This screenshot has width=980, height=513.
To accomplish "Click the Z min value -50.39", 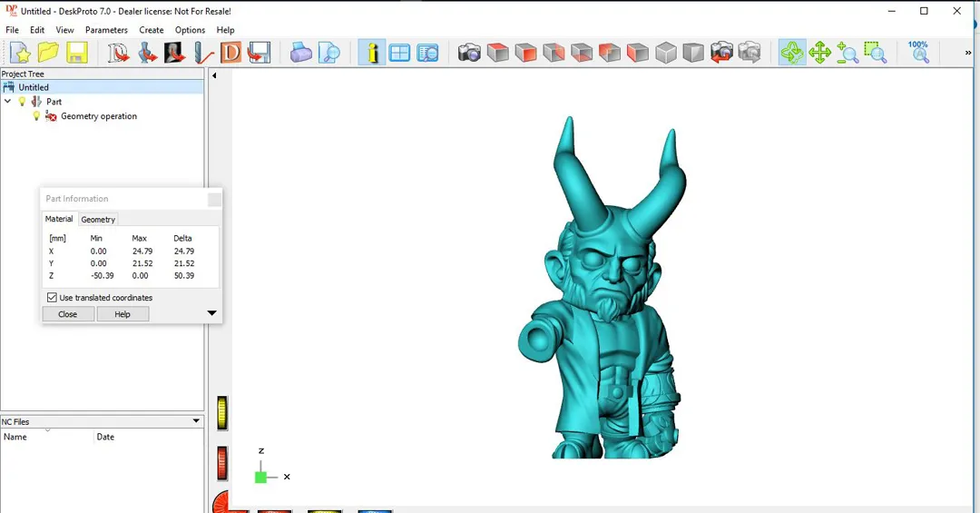I will click(x=103, y=275).
